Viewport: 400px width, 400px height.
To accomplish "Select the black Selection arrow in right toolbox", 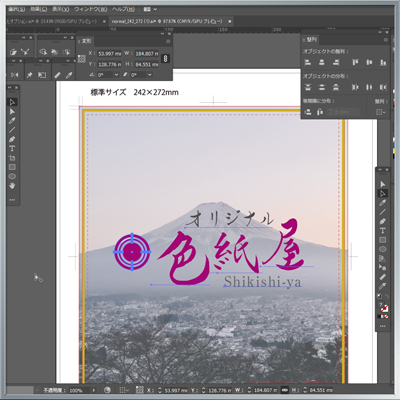I will (x=382, y=184).
